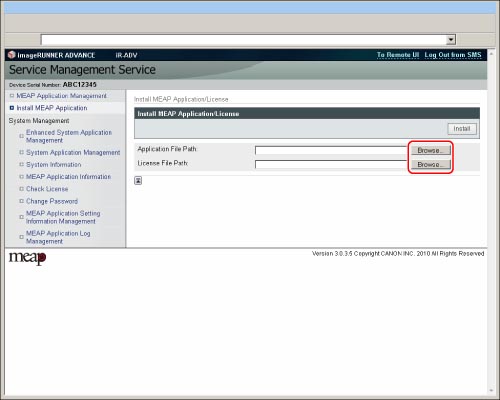Image resolution: width=500 pixels, height=400 pixels.
Task: Go to System Application Management
Action: point(73,152)
